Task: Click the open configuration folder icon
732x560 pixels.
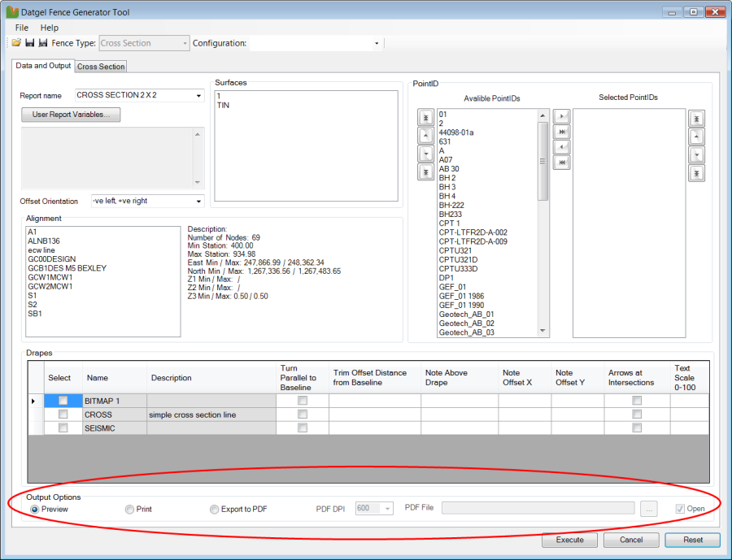Action: (x=16, y=43)
